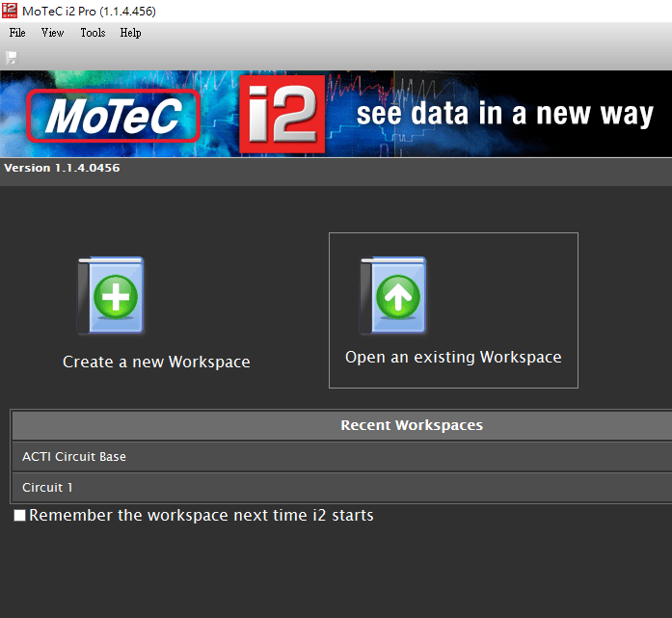The width and height of the screenshot is (672, 618).
Task: Click the 'Open an existing Workspace' text label
Action: pyautogui.click(x=453, y=358)
